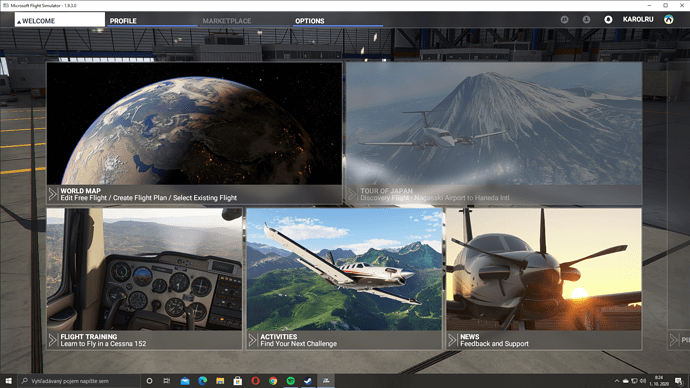This screenshot has height=388, width=690.
Task: Open the single-player friends icon in the header
Action: point(586,19)
